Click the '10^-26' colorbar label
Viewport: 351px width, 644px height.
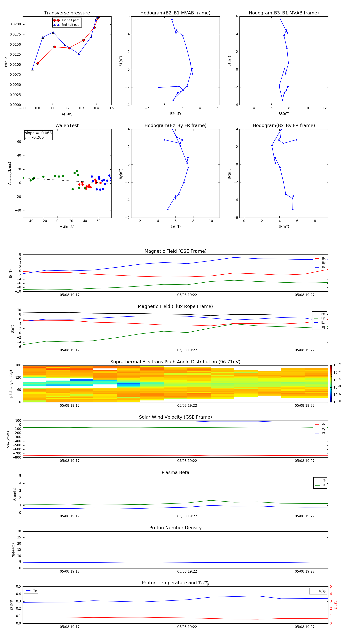[337, 365]
